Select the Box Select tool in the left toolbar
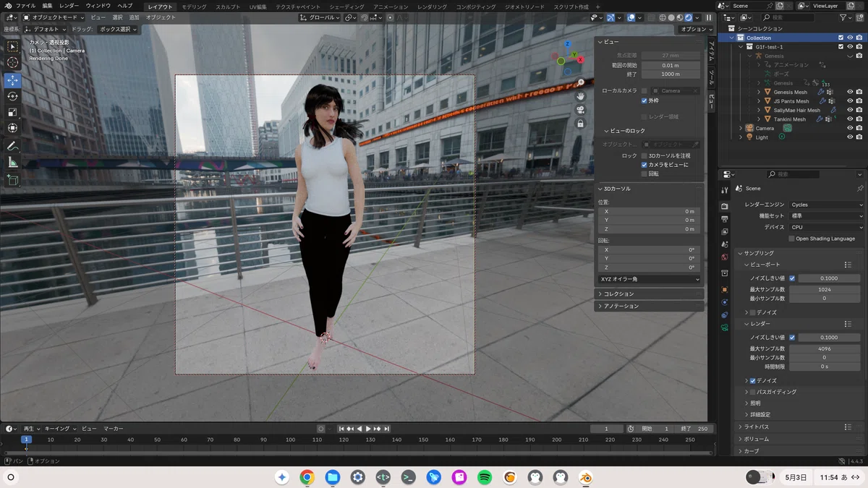The width and height of the screenshot is (868, 488). 12,46
